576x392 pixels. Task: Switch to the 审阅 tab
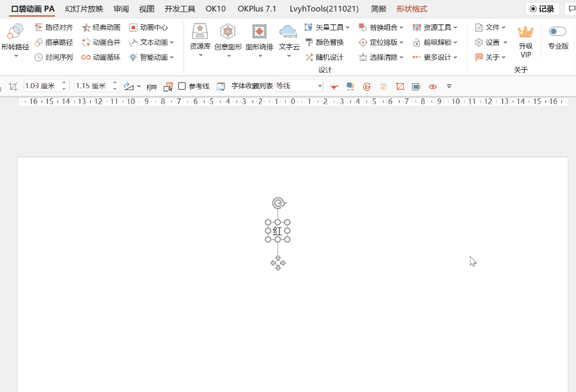tap(121, 9)
